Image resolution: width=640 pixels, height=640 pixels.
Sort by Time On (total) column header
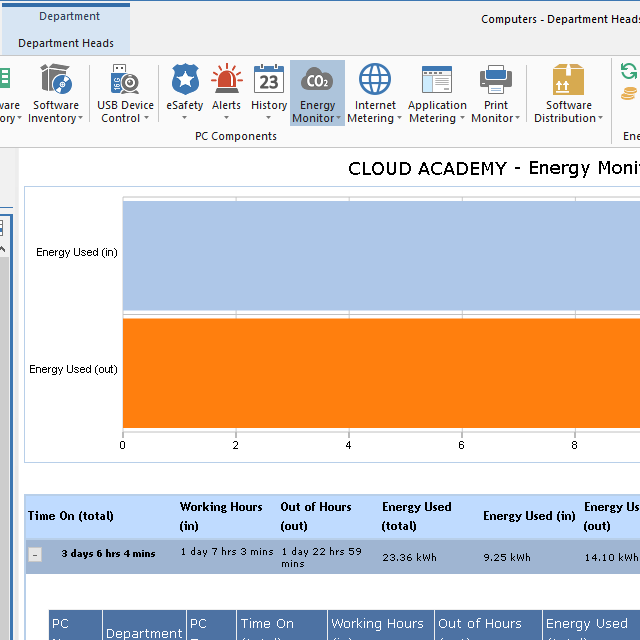[71, 516]
